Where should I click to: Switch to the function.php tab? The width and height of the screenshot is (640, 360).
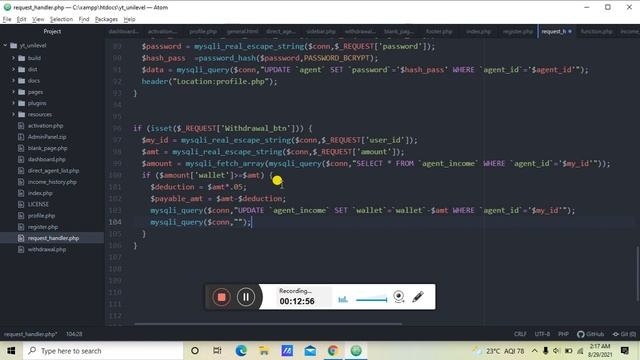(x=596, y=31)
